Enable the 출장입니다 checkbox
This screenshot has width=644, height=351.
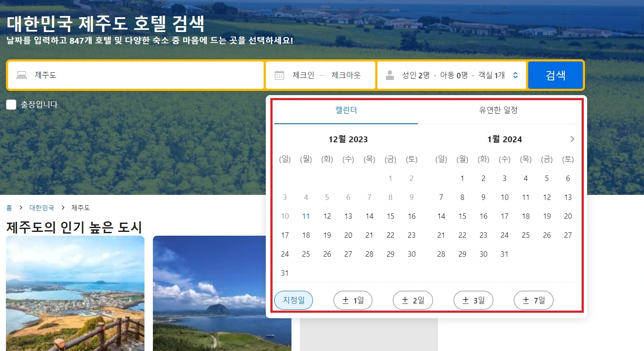click(x=11, y=104)
